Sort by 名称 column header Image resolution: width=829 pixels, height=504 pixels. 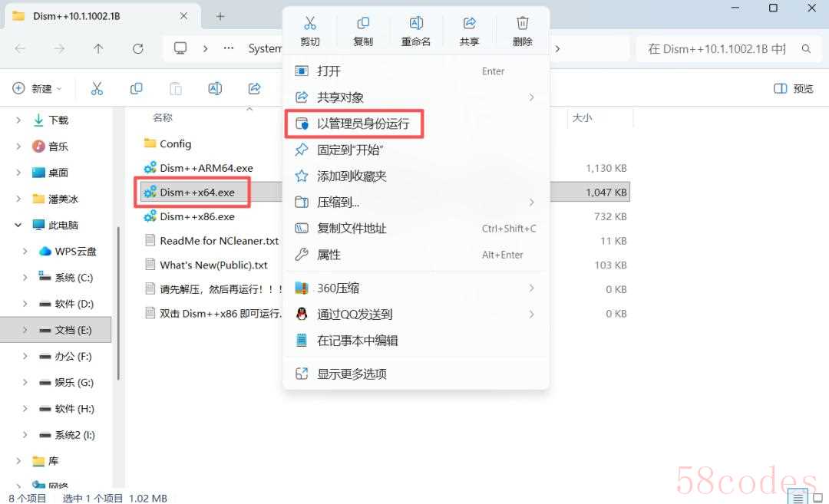coord(163,118)
